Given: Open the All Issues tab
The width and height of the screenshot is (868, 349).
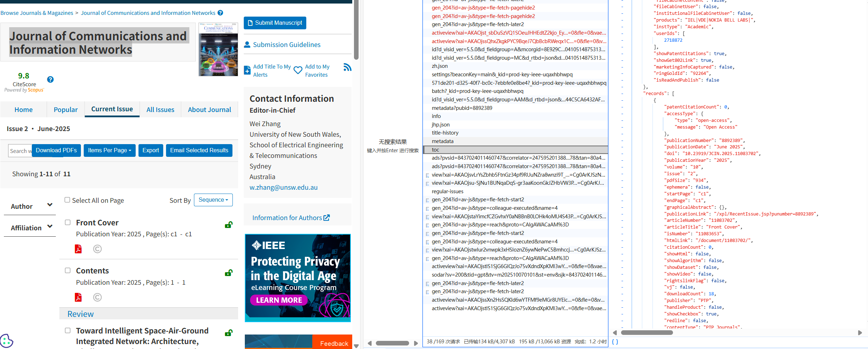Looking at the screenshot, I should (160, 110).
